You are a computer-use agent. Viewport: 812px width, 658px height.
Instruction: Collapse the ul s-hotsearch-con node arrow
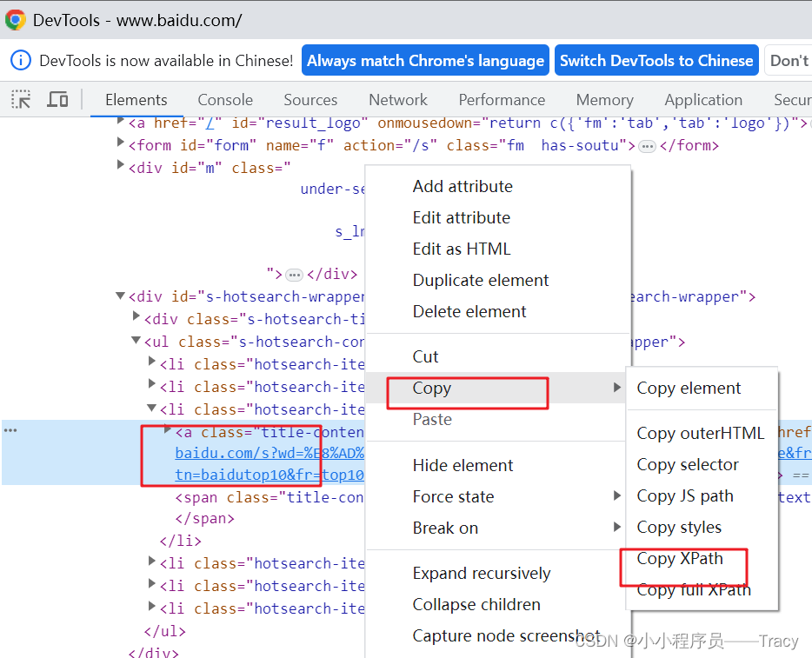136,340
